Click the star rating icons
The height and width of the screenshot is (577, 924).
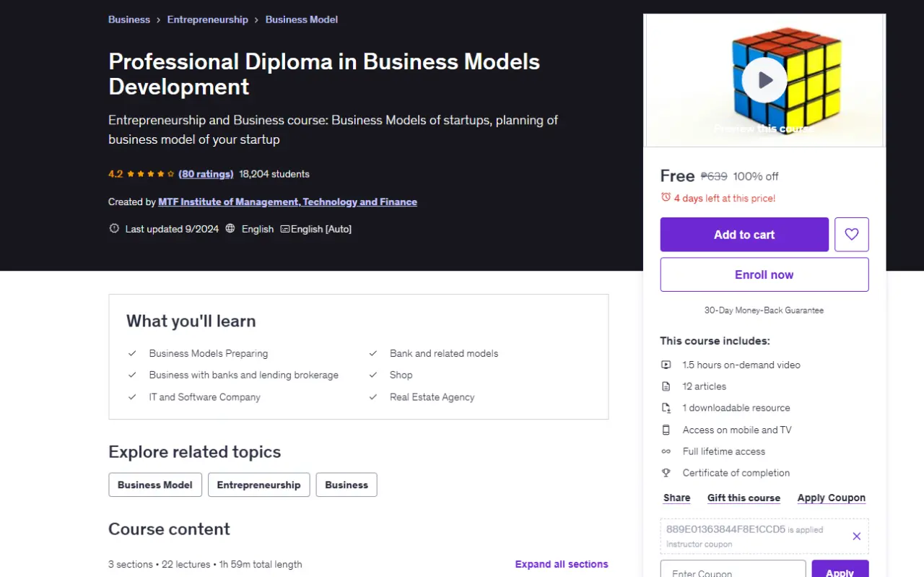click(x=151, y=174)
